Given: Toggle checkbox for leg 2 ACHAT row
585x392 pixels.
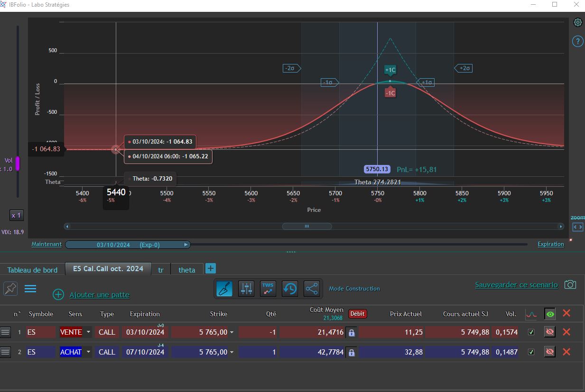Looking at the screenshot, I should coord(531,352).
